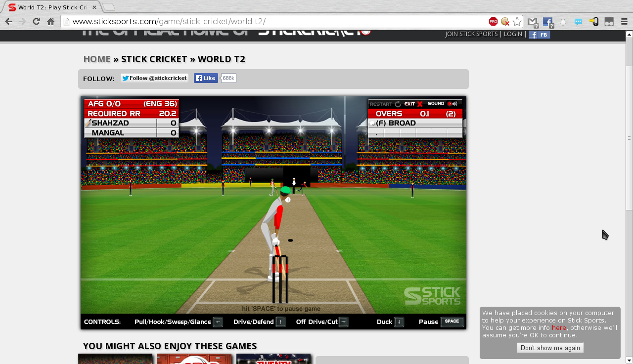
Task: Click the OVERS 0.1 panel row
Action: 415,114
